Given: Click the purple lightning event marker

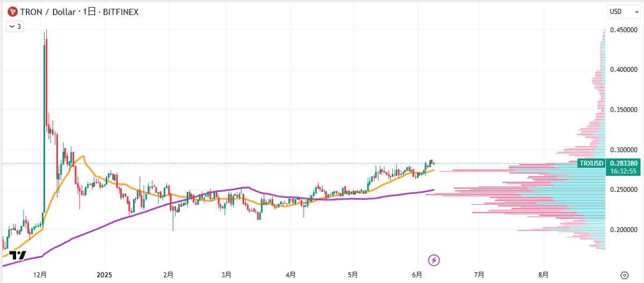Looking at the screenshot, I should coord(434,260).
